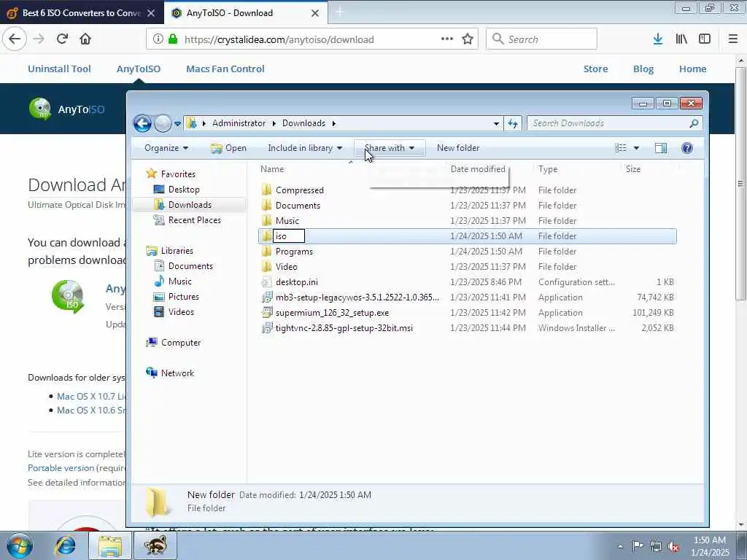The width and height of the screenshot is (747, 560).
Task: Sort by Date modified column
Action: point(478,169)
